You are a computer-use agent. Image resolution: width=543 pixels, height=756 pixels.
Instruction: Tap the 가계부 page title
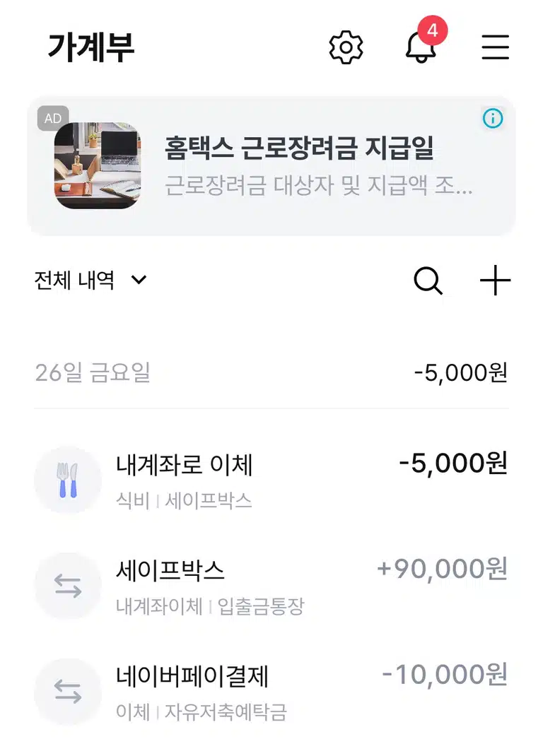[90, 47]
